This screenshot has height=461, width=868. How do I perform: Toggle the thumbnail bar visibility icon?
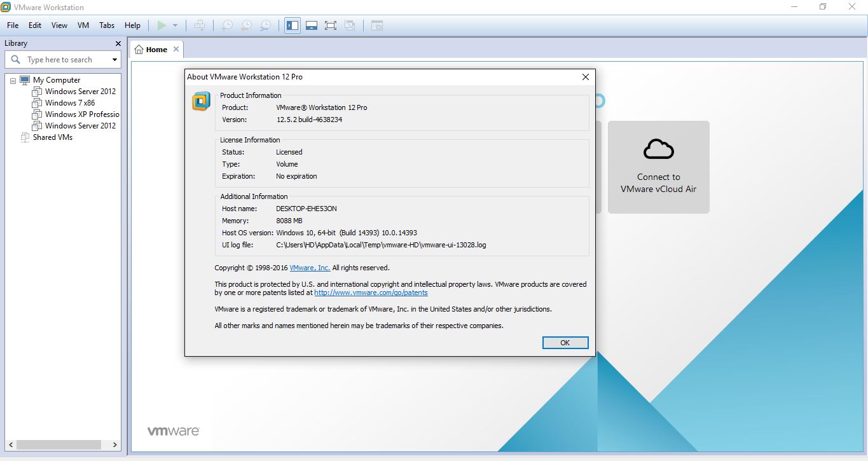(x=311, y=25)
